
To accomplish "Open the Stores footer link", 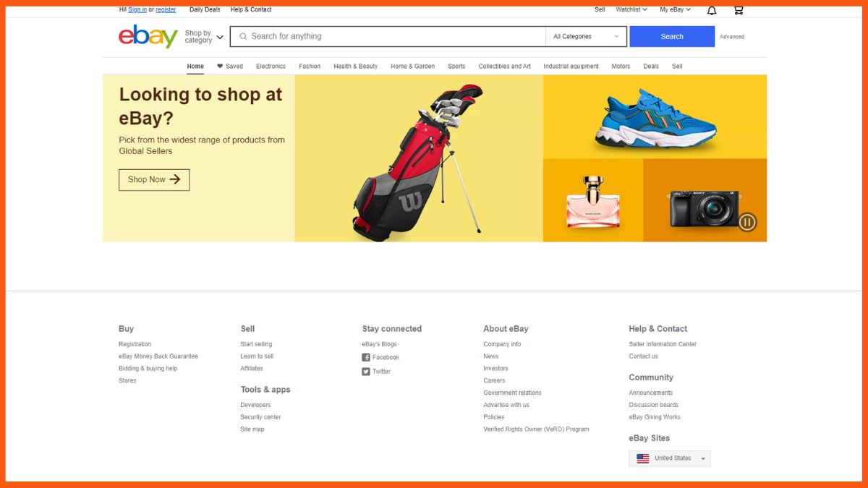I will pos(127,381).
